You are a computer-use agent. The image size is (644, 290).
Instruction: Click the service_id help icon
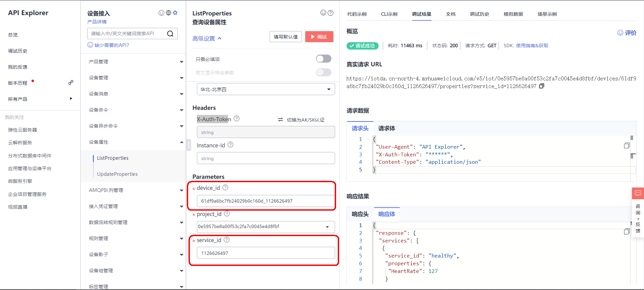(x=226, y=240)
